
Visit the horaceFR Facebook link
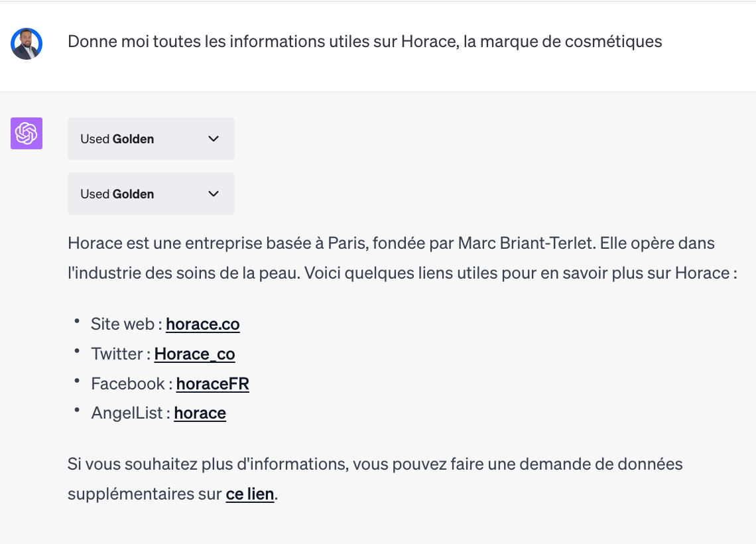tap(212, 383)
